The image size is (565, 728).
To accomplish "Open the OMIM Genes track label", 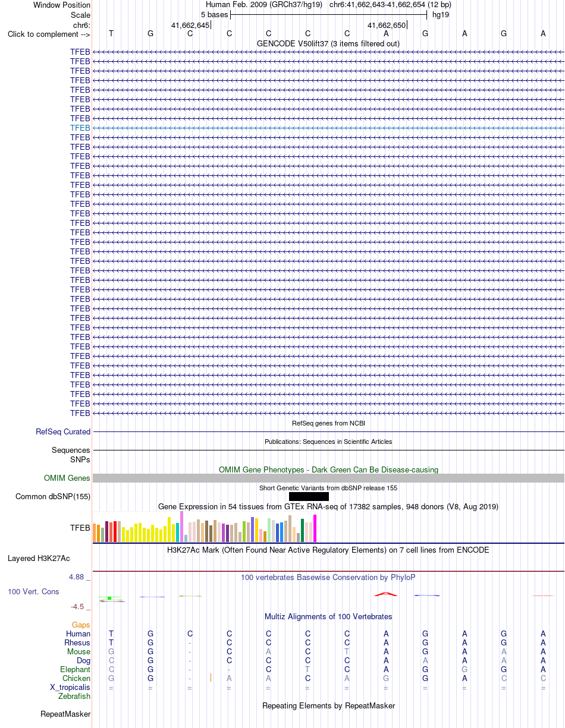I will (67, 478).
